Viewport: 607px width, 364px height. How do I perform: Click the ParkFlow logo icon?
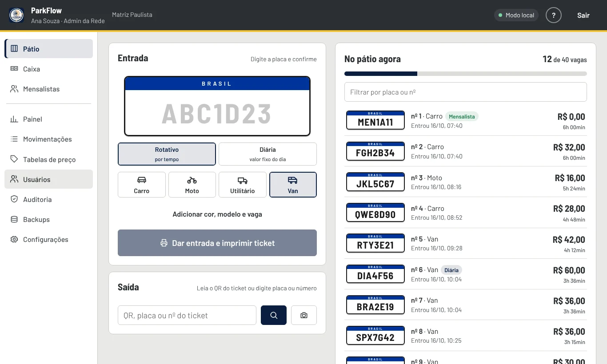coord(17,15)
